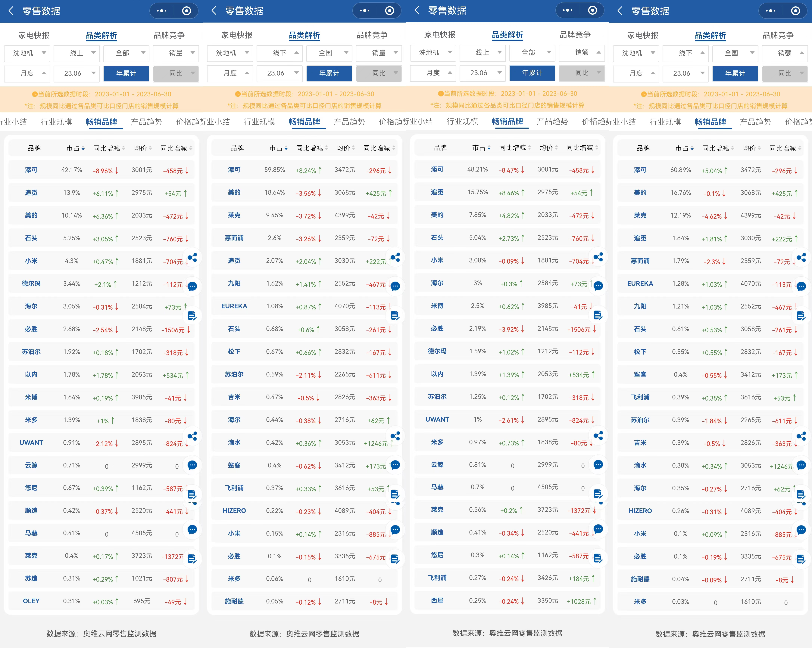Tap the circle target icon in the rightmost header

tap(795, 11)
